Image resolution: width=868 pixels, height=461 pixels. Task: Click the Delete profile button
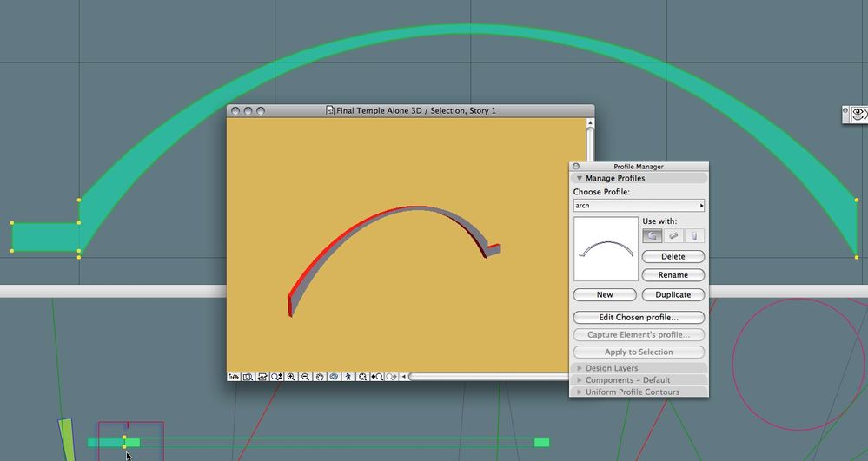coord(673,256)
